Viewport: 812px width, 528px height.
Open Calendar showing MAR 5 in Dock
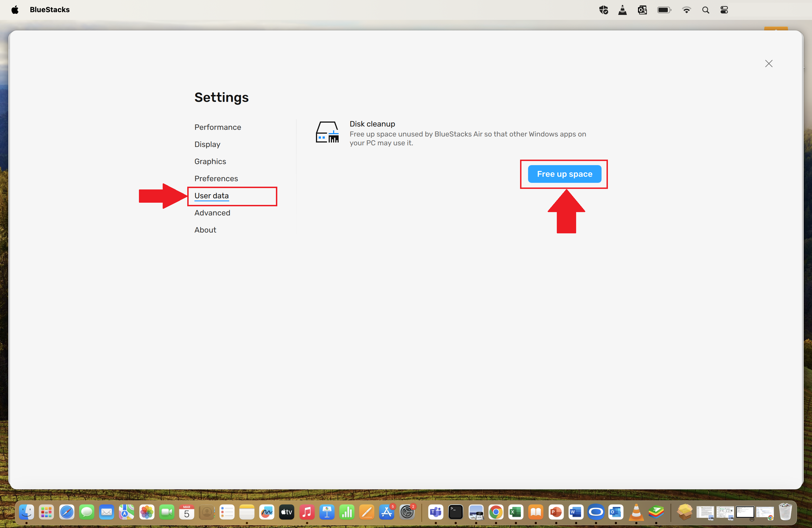tap(187, 512)
